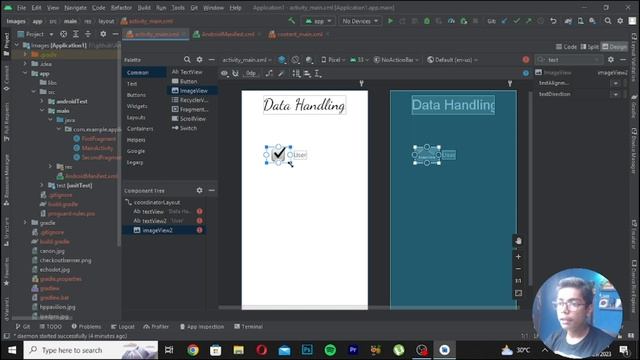
Task: Open Search Everywhere magnifier in main toolbar
Action: [608, 21]
